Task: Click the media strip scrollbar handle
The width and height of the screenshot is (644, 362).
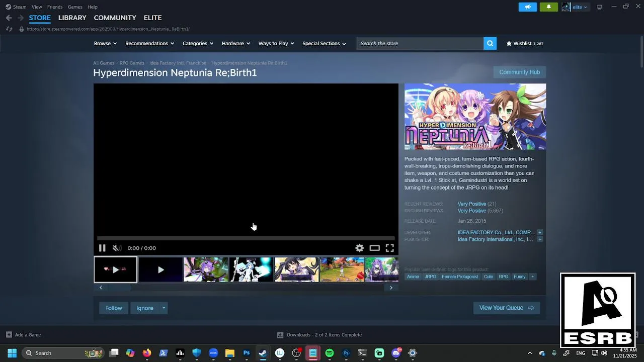Action: click(120, 288)
